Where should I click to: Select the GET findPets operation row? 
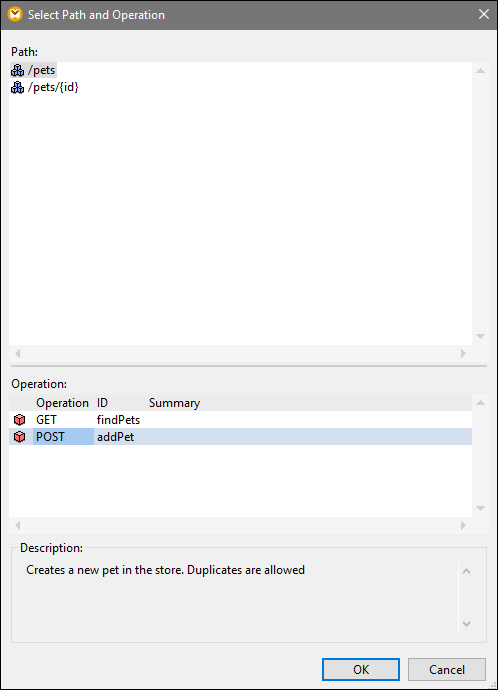240,420
